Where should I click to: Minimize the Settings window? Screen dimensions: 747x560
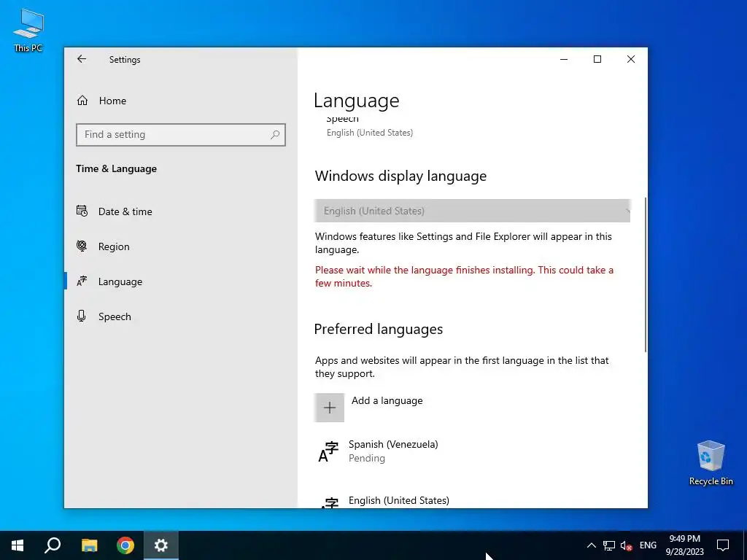(x=564, y=59)
